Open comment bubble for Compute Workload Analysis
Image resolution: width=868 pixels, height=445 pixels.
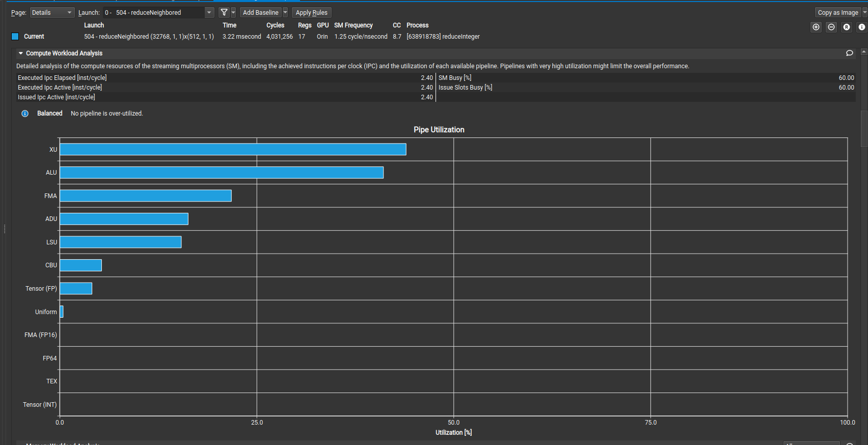(x=849, y=53)
